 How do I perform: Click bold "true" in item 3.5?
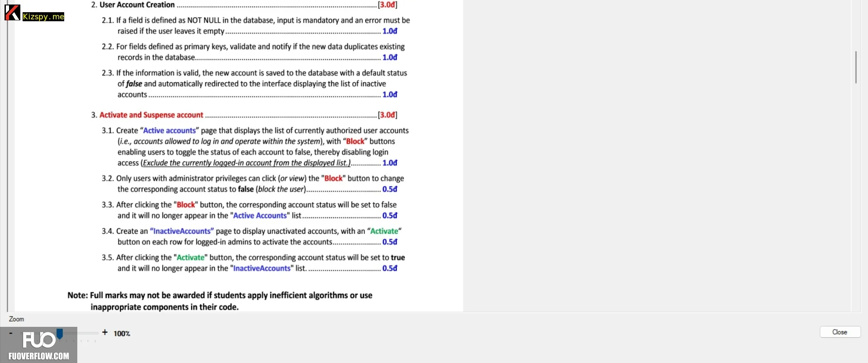click(398, 258)
